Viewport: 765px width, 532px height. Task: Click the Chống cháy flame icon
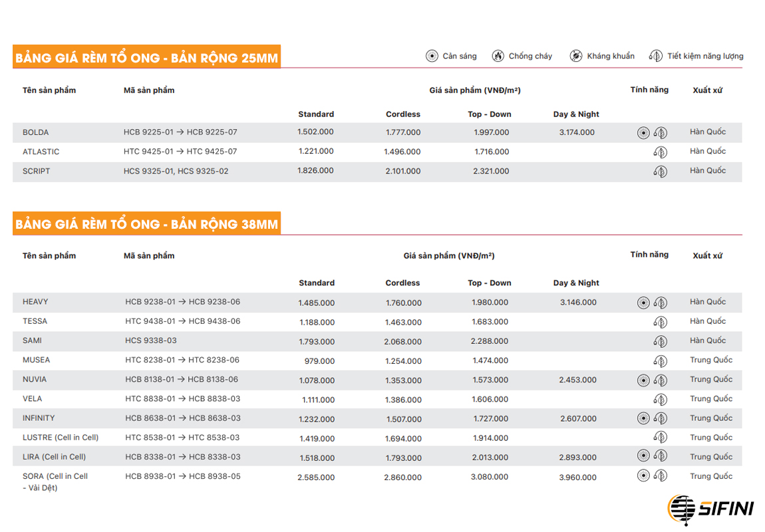pyautogui.click(x=498, y=56)
